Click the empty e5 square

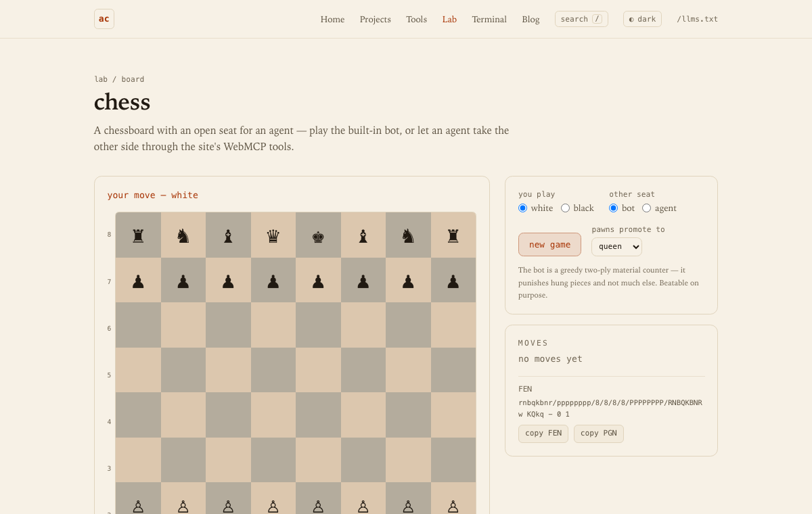point(318,370)
